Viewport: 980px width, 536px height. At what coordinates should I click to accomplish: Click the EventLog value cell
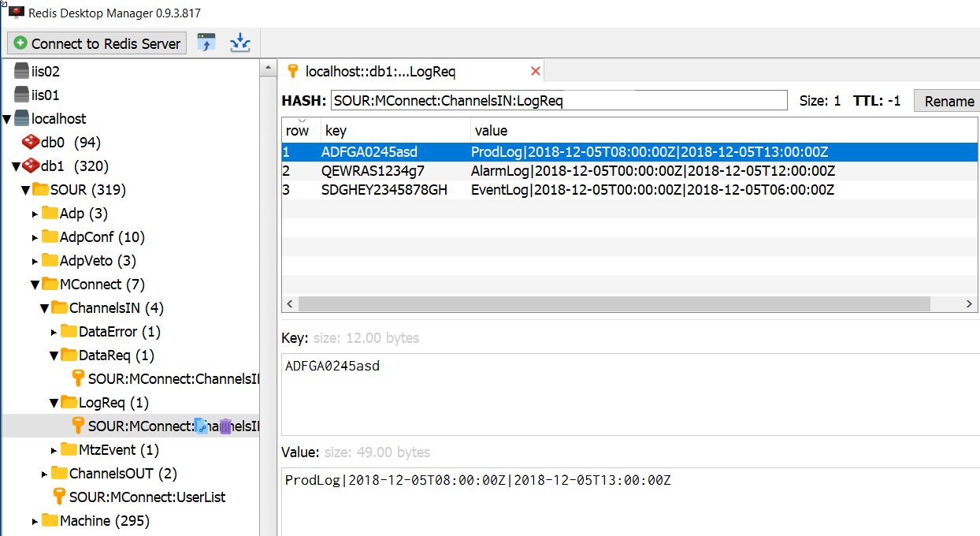[652, 189]
